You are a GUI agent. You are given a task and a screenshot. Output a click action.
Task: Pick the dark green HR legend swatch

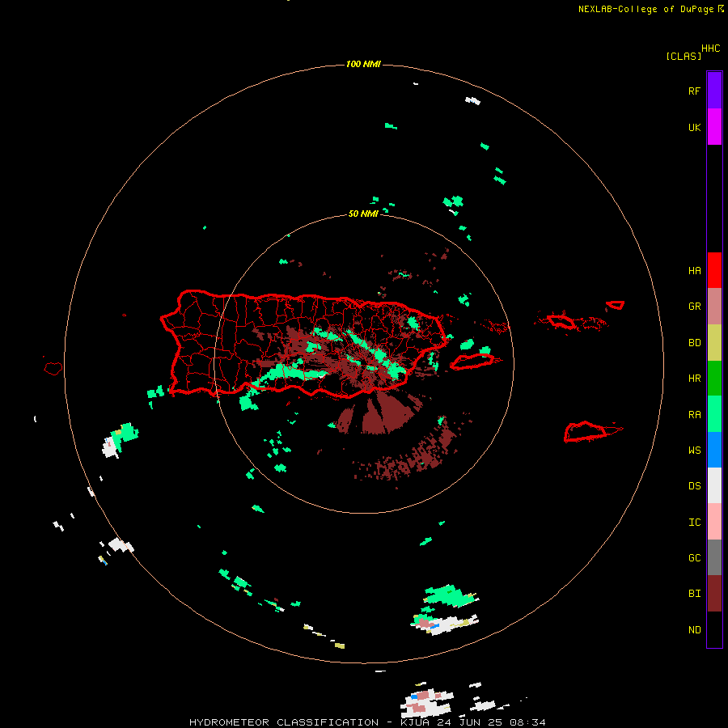click(714, 379)
